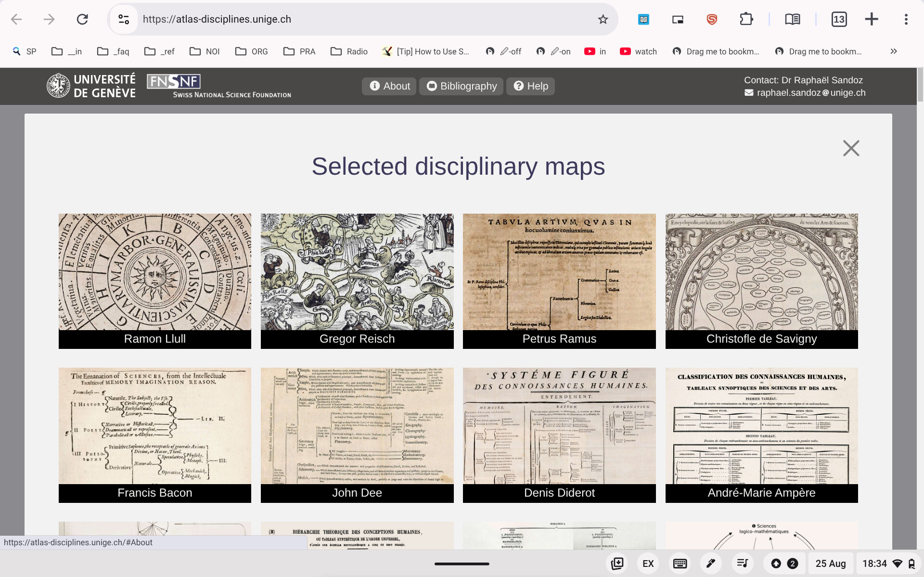Viewport: 924px width, 577px height.
Task: Expand the hidden bookmarks overflow chevron
Action: pos(894,51)
